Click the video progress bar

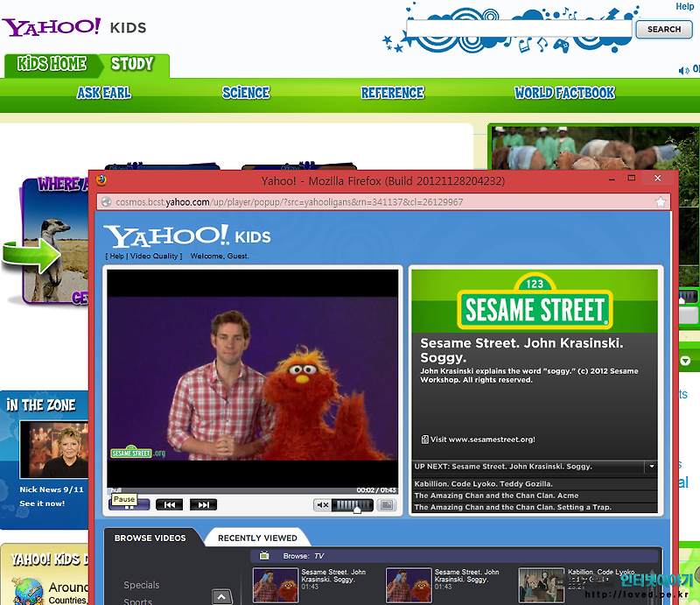252,490
